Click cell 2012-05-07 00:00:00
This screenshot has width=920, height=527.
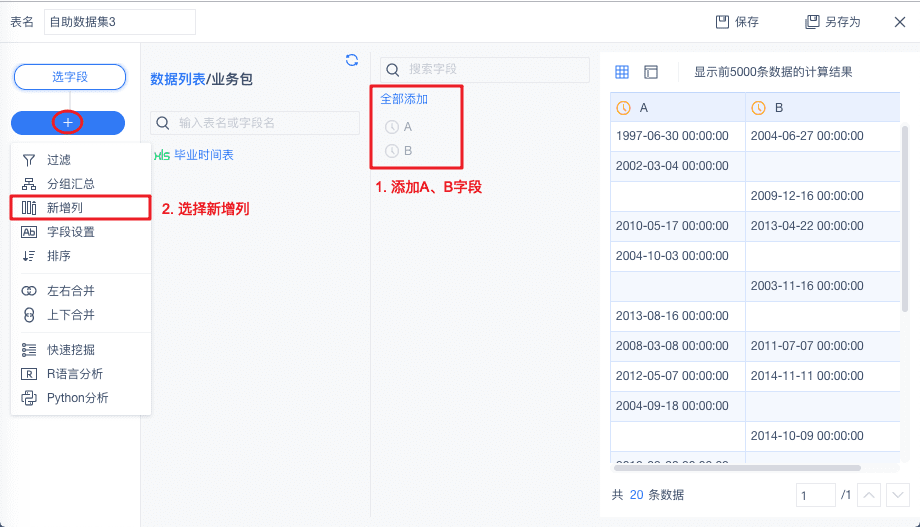pyautogui.click(x=678, y=376)
